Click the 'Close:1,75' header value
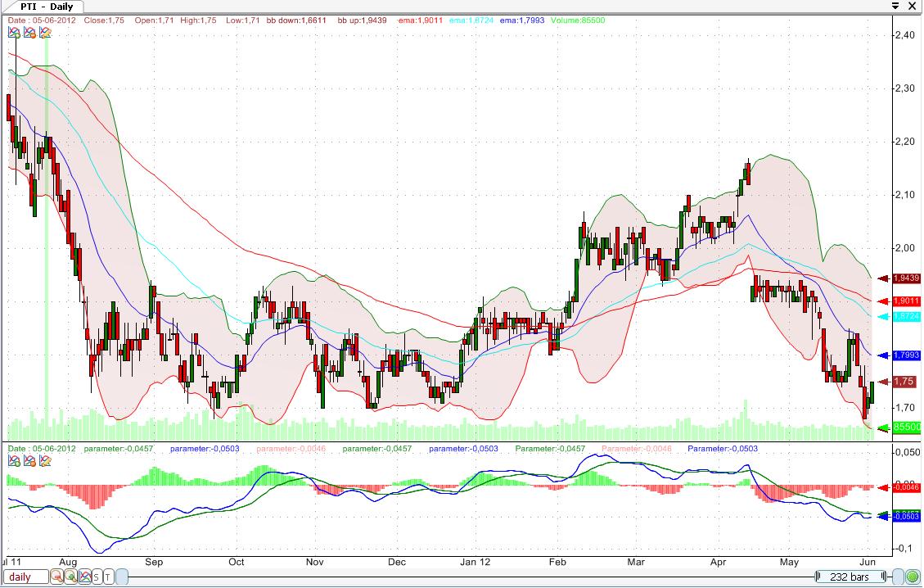Image resolution: width=924 pixels, height=588 pixels. coord(104,20)
